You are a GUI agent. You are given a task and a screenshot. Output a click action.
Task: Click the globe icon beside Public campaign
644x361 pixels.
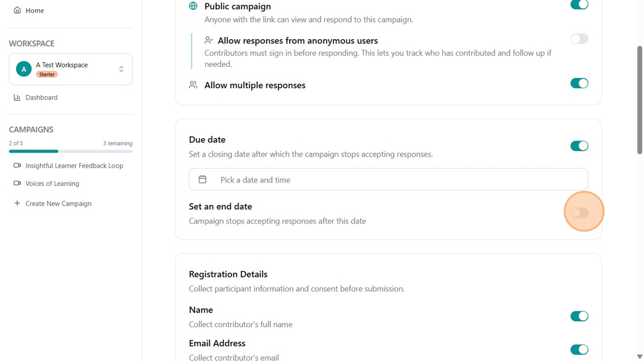[193, 6]
